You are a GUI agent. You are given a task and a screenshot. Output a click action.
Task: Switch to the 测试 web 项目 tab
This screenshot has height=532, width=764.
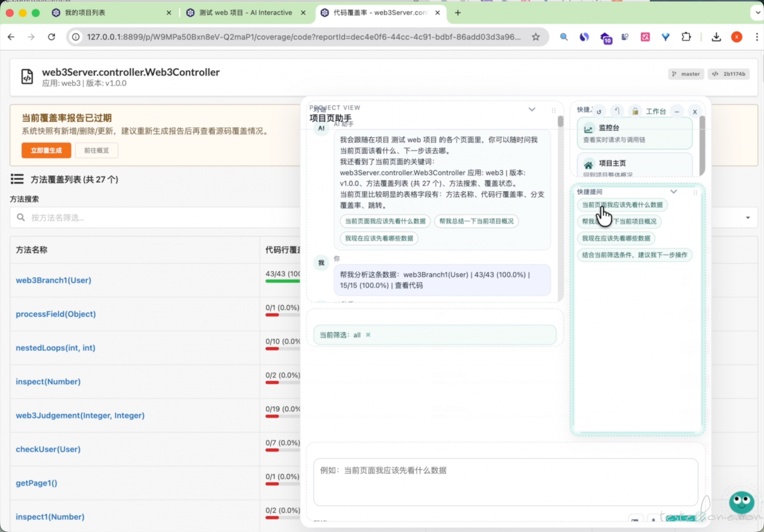245,13
